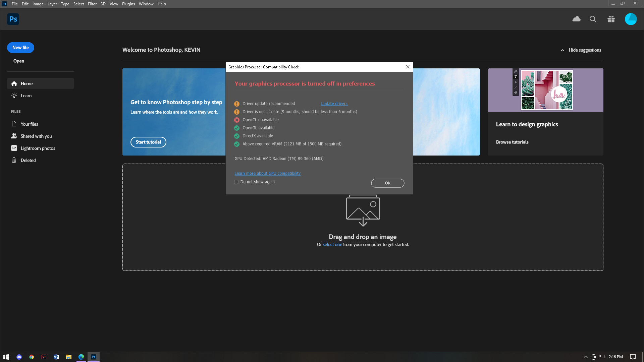Toggle graphics processor in preferences
The height and width of the screenshot is (362, 644).
(25, 4)
